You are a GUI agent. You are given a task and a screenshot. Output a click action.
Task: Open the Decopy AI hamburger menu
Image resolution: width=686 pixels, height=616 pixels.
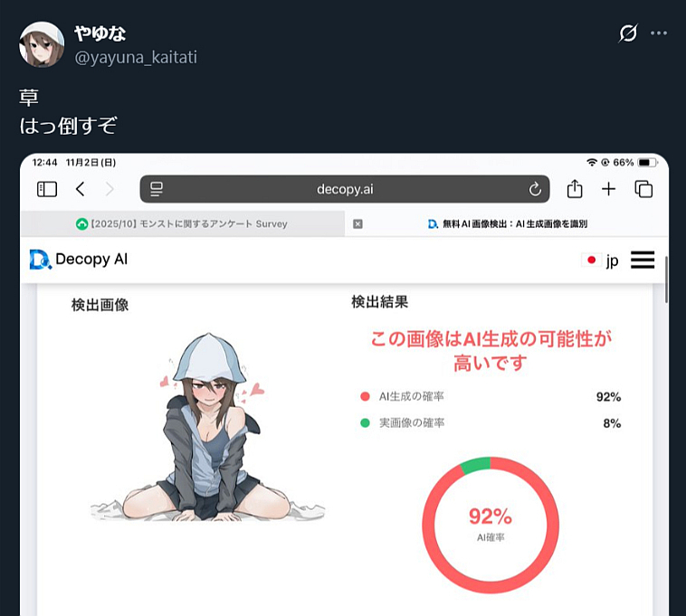click(x=643, y=260)
